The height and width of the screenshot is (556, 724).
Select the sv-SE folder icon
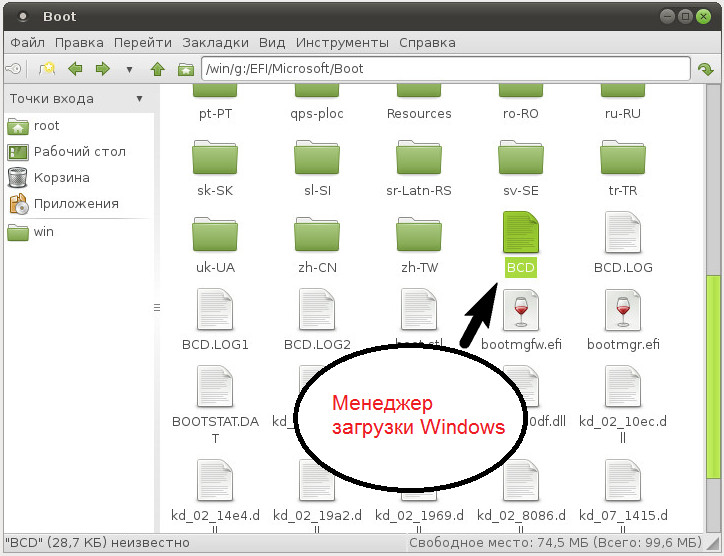point(521,157)
